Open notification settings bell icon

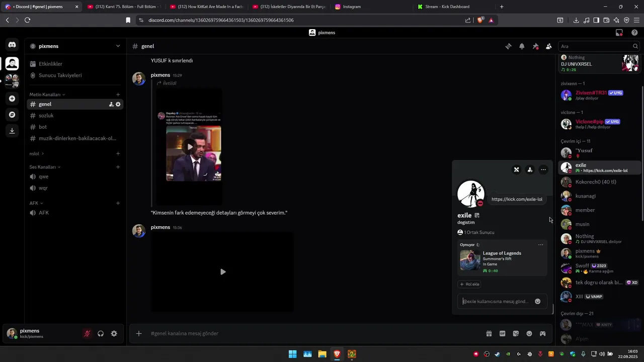(x=522, y=46)
